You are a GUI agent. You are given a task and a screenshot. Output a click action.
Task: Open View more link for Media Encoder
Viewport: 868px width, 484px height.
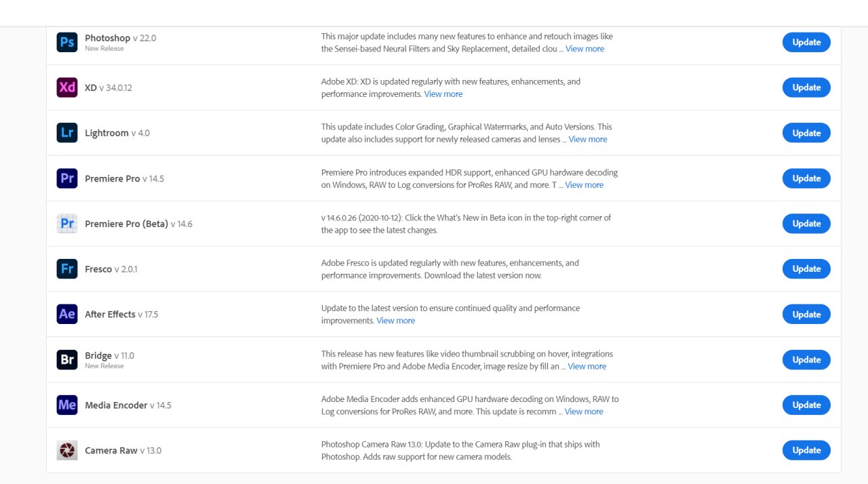(x=584, y=411)
